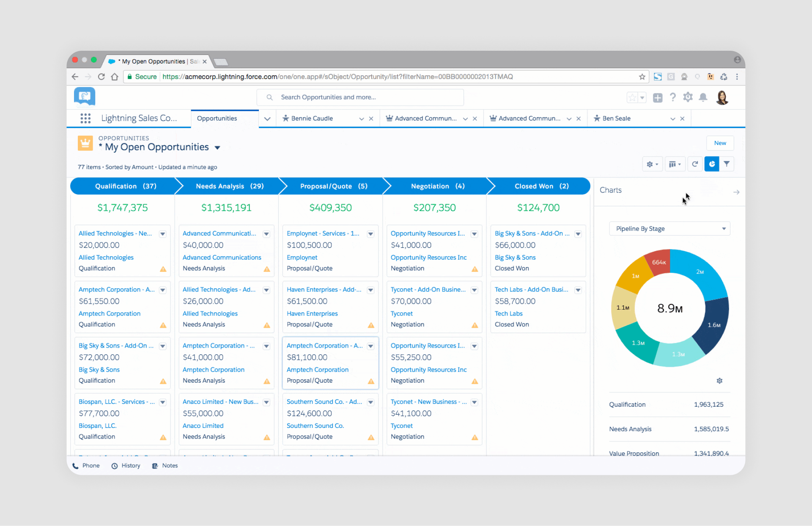Viewport: 812px width, 526px height.
Task: Switch to the Opportunities tab
Action: pyautogui.click(x=217, y=118)
